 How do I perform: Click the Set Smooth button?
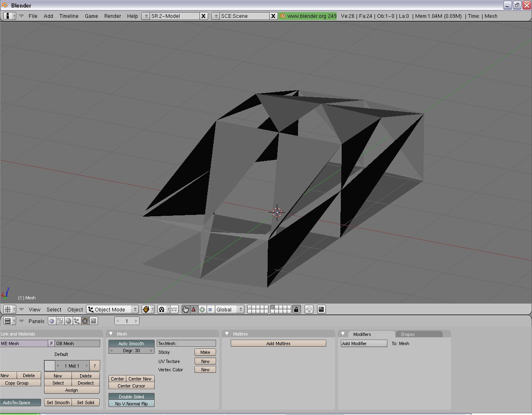pos(58,403)
